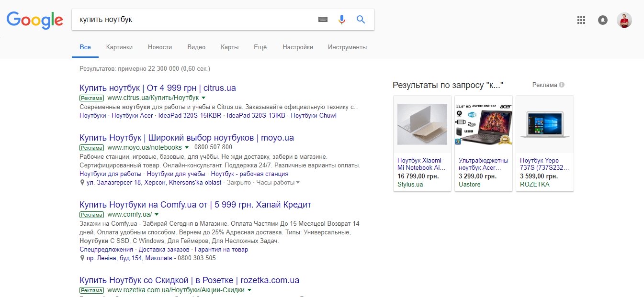This screenshot has width=644, height=297.
Task: Open the Xiaomi Mi Notebook product image
Action: 422,124
